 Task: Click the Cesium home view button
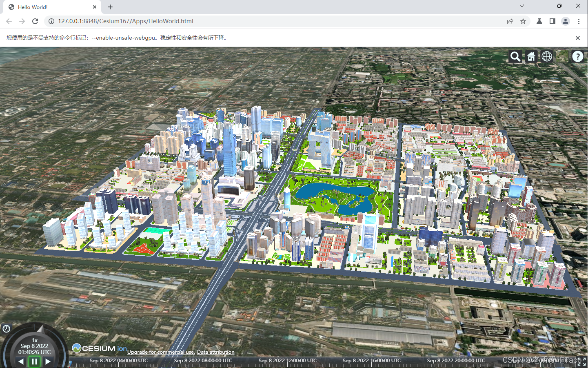[531, 56]
